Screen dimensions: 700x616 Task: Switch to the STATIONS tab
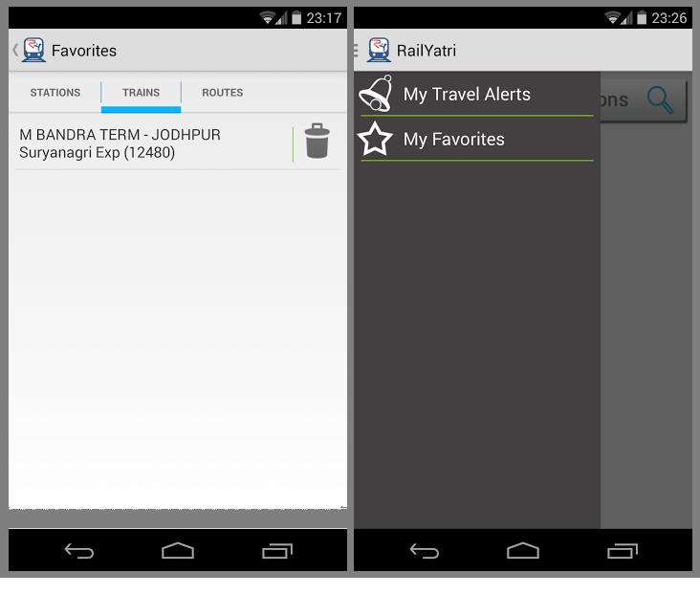click(55, 93)
